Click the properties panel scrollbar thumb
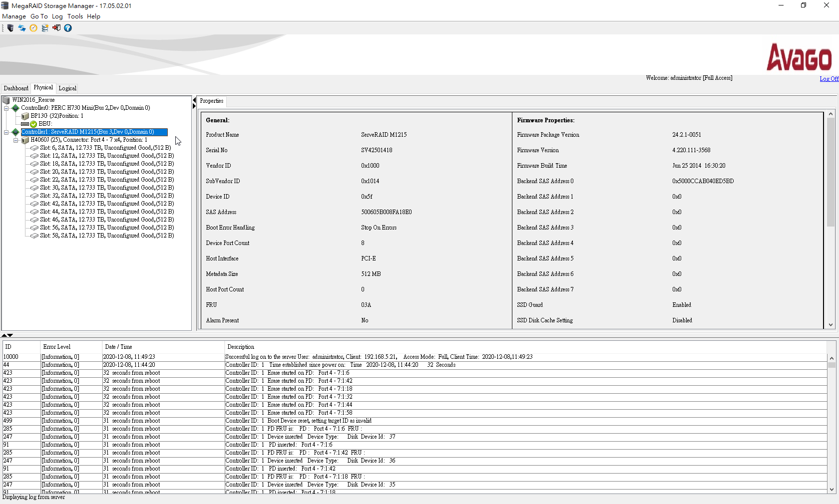The height and width of the screenshot is (504, 839). point(831,172)
